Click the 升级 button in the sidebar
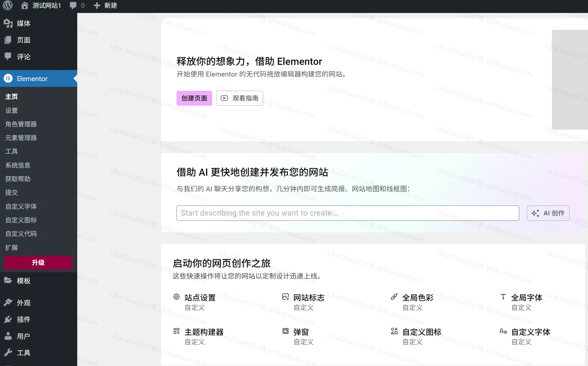Image resolution: width=588 pixels, height=366 pixels. [38, 263]
